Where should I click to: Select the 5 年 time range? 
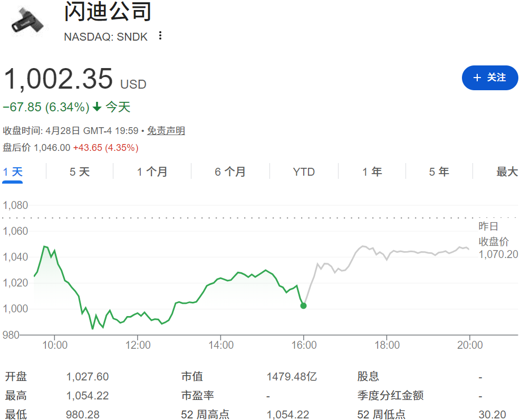pos(439,171)
